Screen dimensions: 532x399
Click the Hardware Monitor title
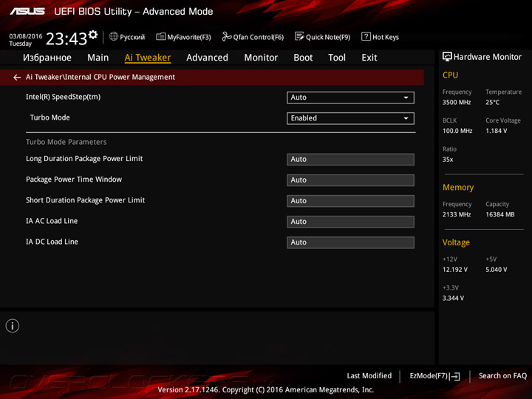(488, 57)
